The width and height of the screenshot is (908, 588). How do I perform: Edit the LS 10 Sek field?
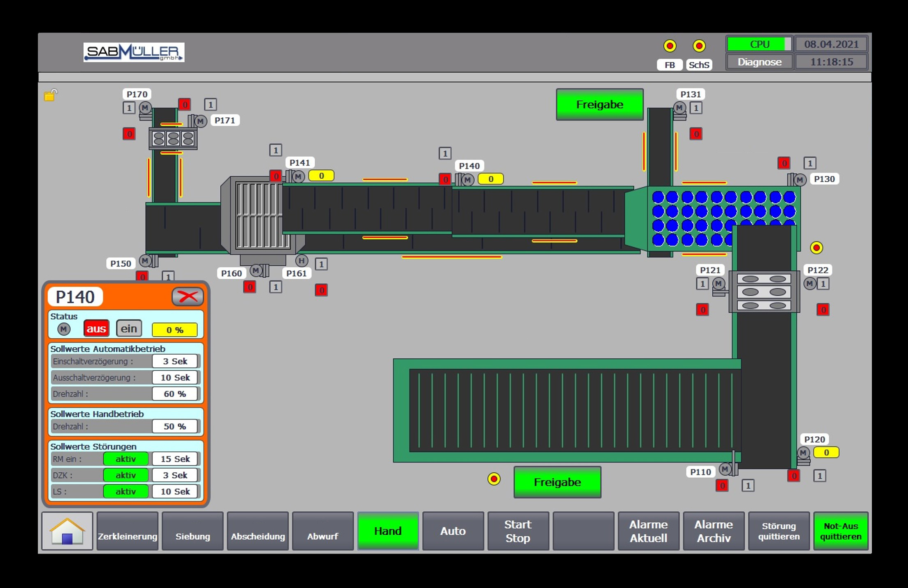click(175, 491)
